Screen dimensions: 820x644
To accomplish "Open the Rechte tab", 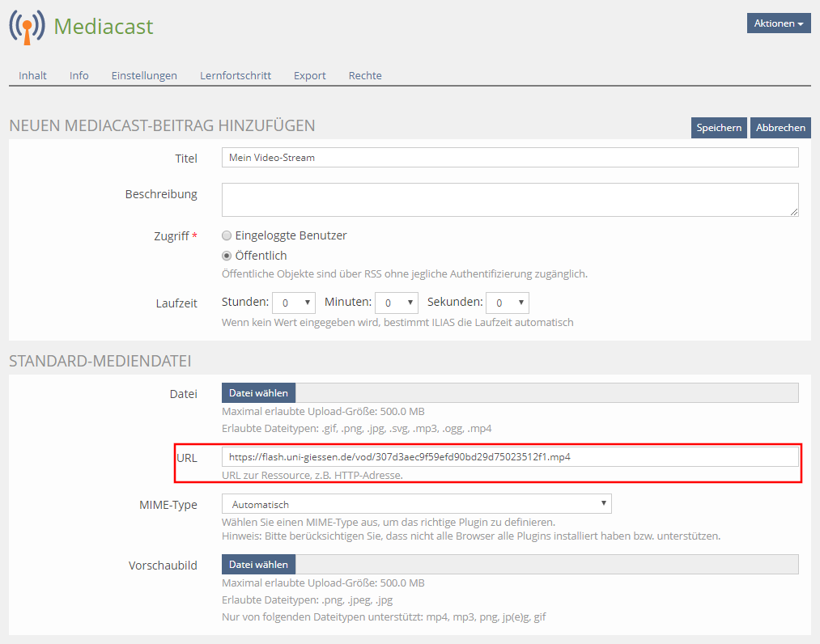I will (365, 75).
